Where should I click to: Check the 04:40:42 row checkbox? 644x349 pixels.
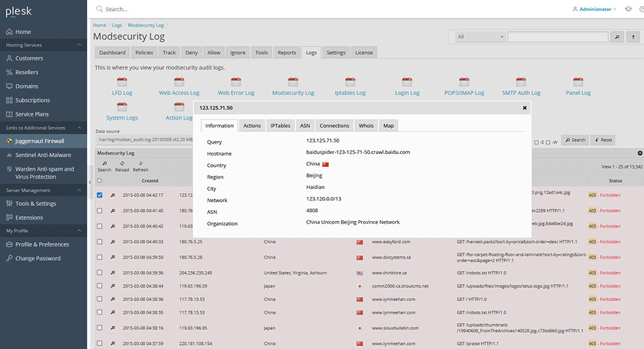click(x=99, y=227)
